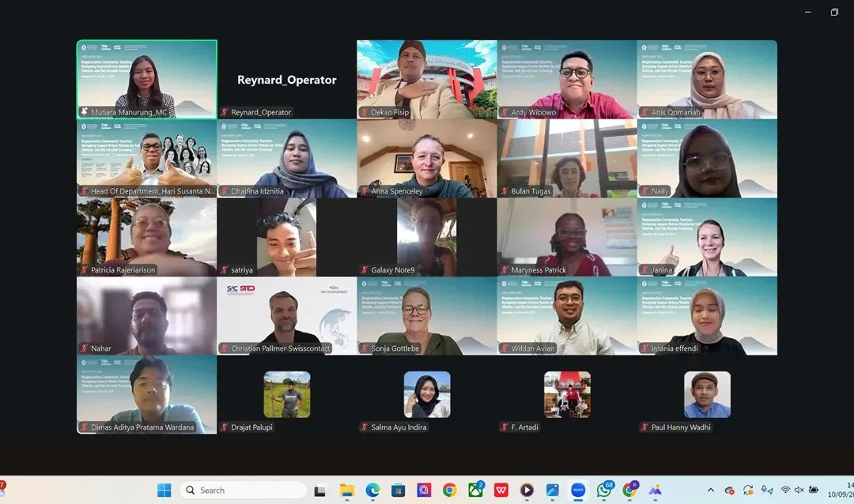The width and height of the screenshot is (854, 504).
Task: Click the Task View taskbar button
Action: [x=320, y=490]
